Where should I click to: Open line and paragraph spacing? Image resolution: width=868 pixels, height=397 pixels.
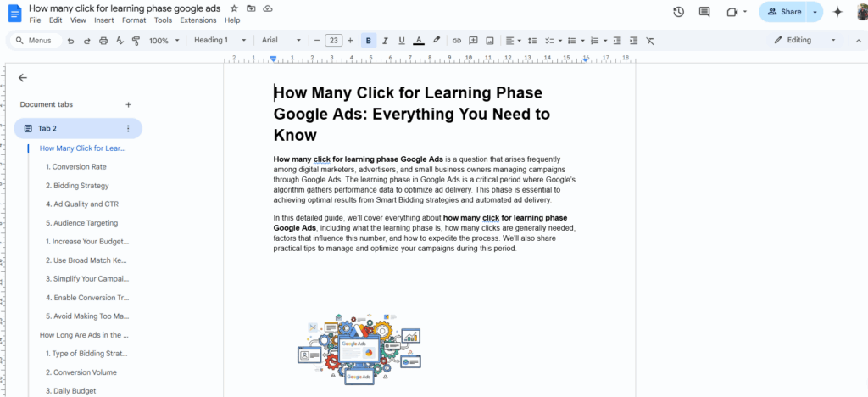pyautogui.click(x=532, y=41)
